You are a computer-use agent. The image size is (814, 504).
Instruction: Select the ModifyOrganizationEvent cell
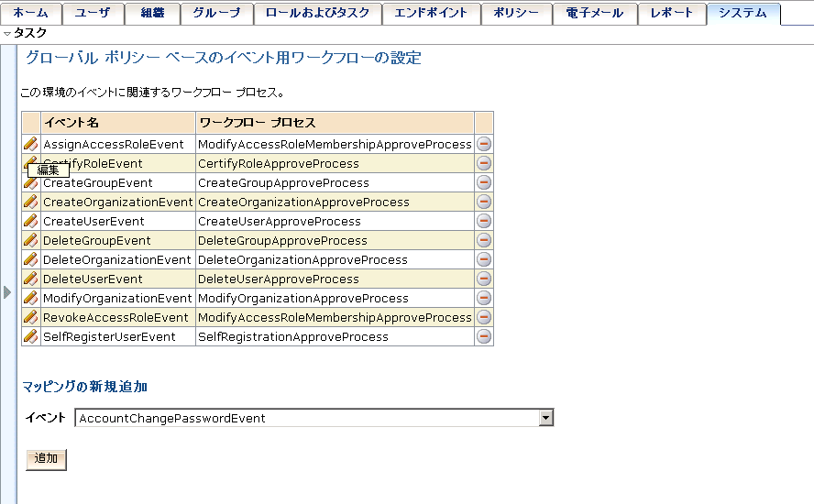click(118, 298)
